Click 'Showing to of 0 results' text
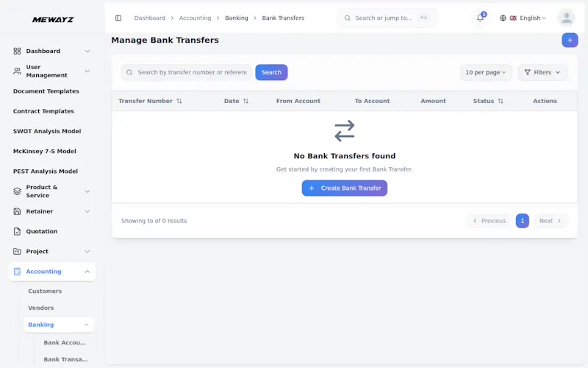Screen dimensions: 588x368 (154, 221)
